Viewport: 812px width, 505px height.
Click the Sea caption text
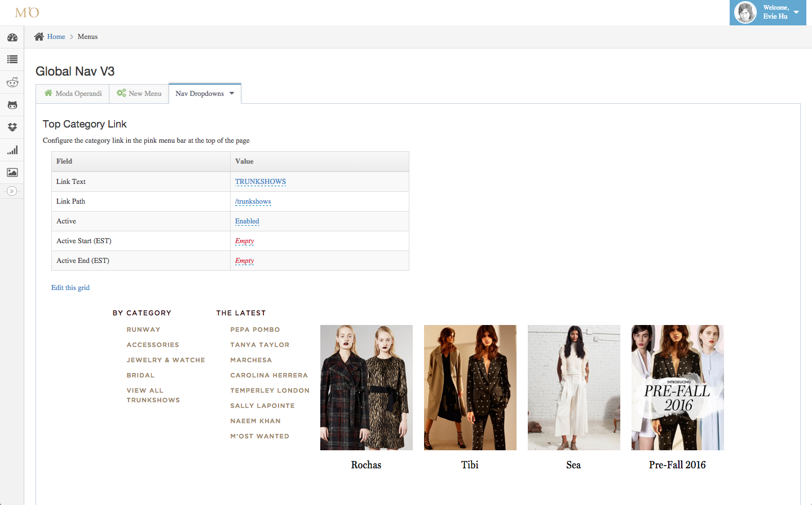(x=573, y=465)
